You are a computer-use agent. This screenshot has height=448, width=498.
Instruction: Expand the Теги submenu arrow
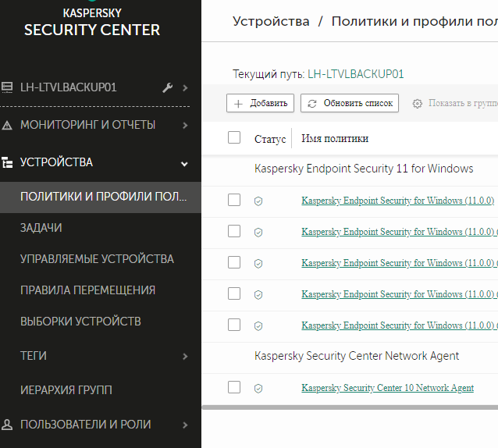185,357
